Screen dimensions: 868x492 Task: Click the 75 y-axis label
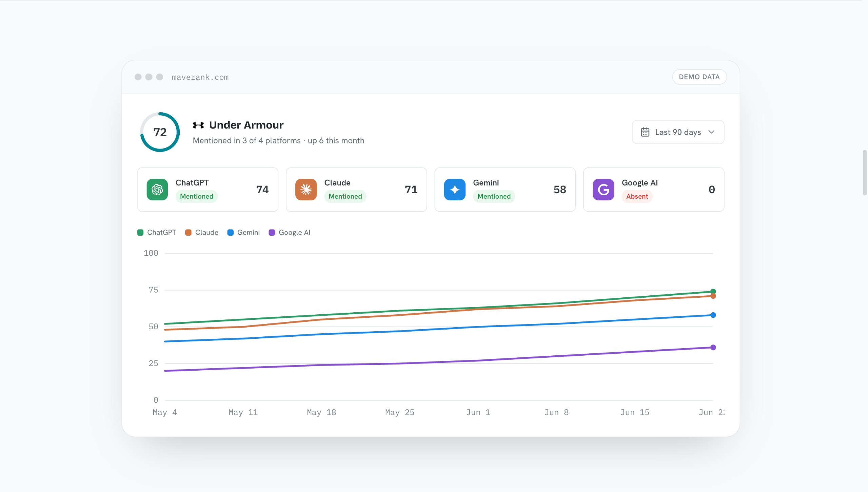[153, 290]
